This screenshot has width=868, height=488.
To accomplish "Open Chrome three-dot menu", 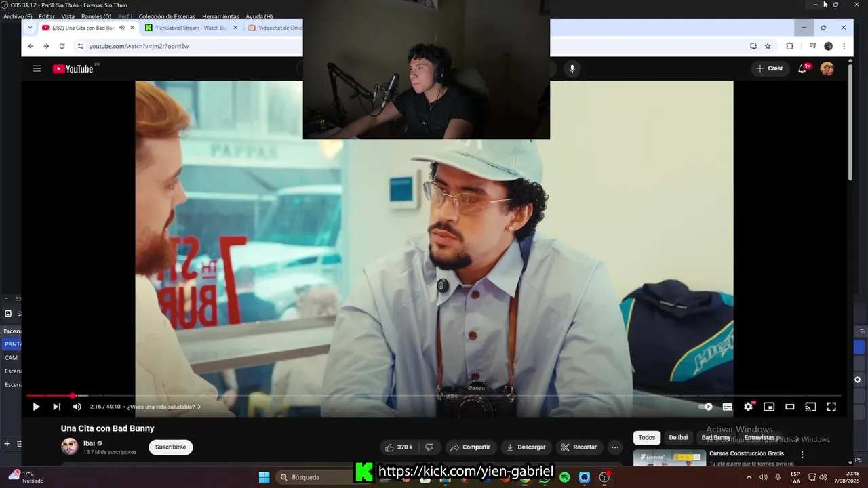I will (x=844, y=46).
